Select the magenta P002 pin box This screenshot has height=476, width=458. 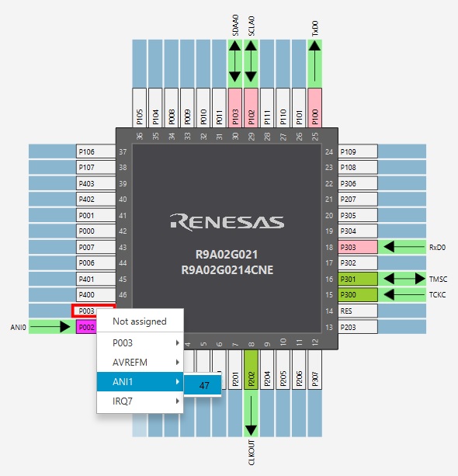pyautogui.click(x=86, y=327)
